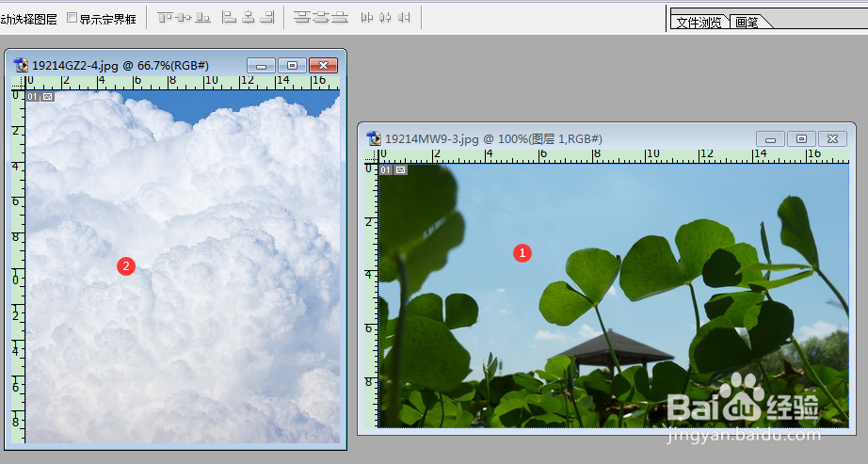Click the align left edges icon

[x=229, y=18]
